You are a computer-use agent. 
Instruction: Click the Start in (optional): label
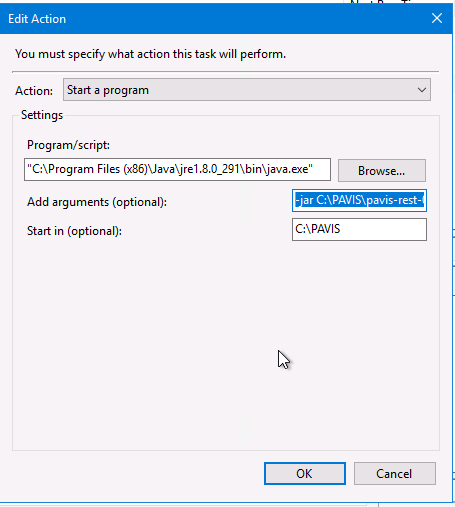(74, 231)
